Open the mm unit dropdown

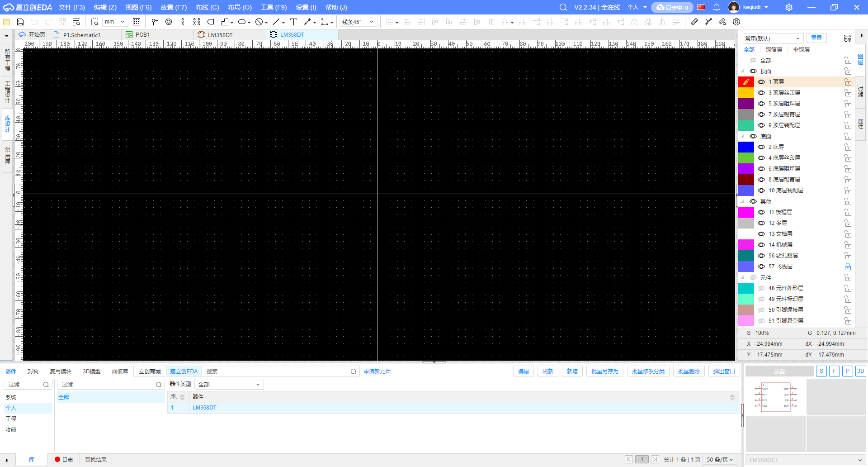[115, 22]
